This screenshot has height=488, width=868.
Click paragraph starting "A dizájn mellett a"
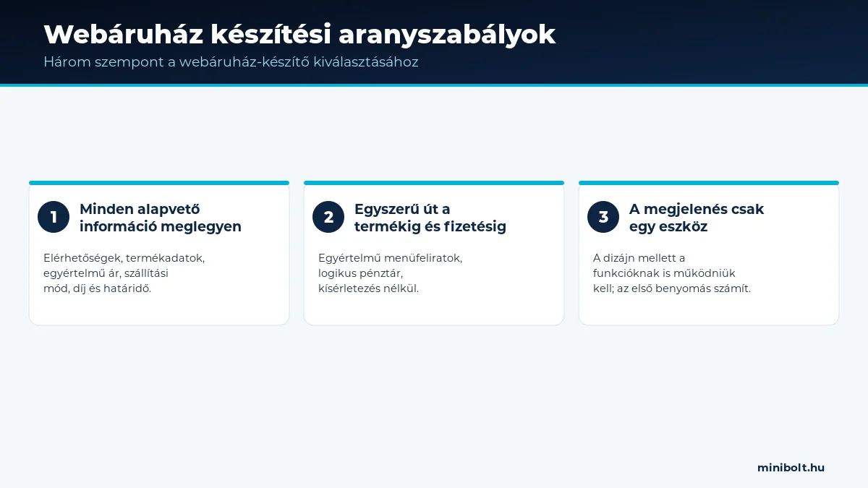[672, 273]
